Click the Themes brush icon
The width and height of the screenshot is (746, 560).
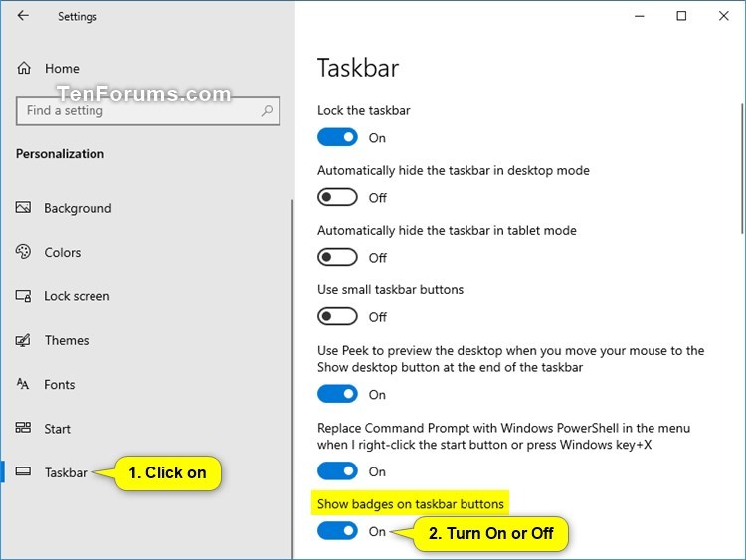click(23, 340)
